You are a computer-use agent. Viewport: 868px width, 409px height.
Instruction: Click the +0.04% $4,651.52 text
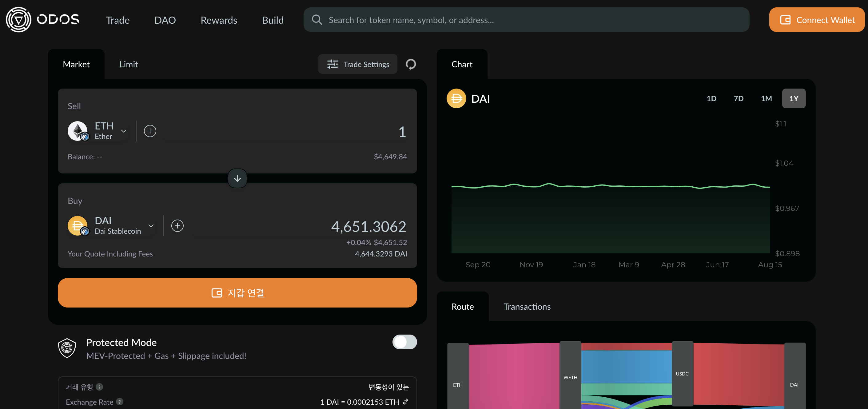pos(376,242)
